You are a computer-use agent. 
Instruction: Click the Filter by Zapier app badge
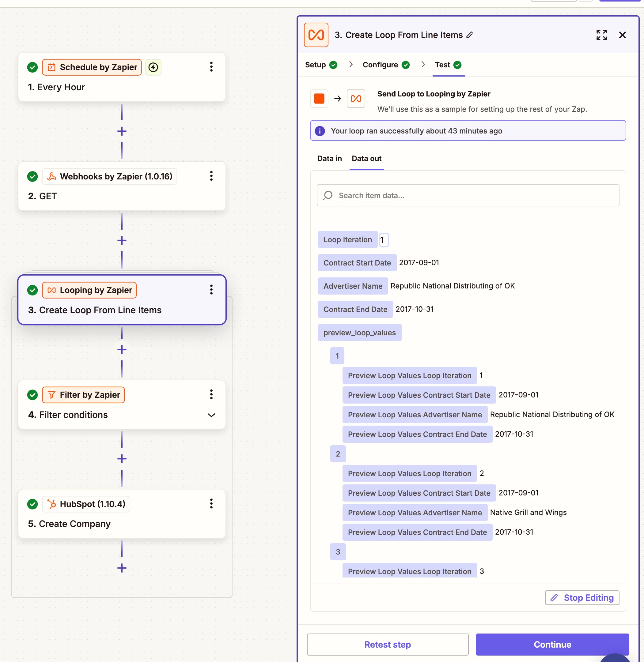(x=83, y=395)
